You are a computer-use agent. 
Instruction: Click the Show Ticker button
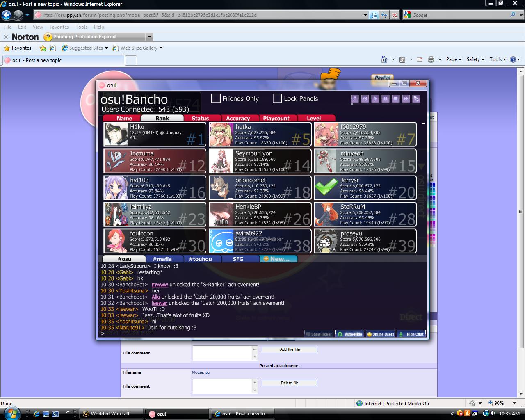point(319,334)
